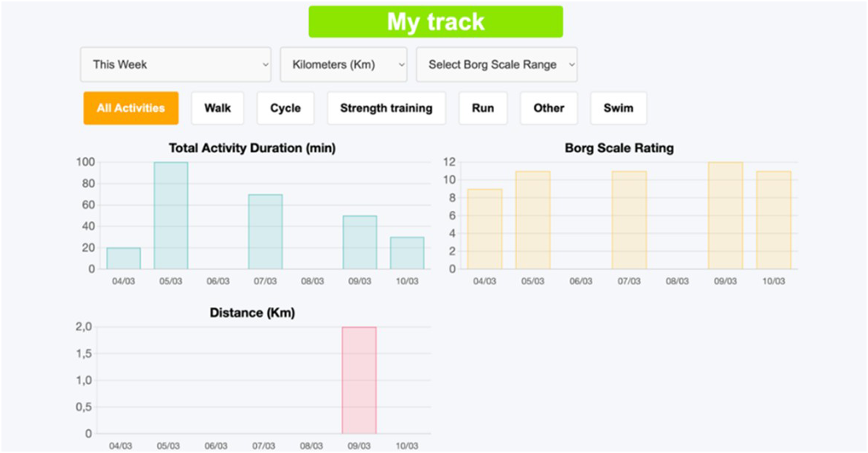Open the Select Borg Scale Range dropdown
The image size is (868, 453).
[x=497, y=64]
